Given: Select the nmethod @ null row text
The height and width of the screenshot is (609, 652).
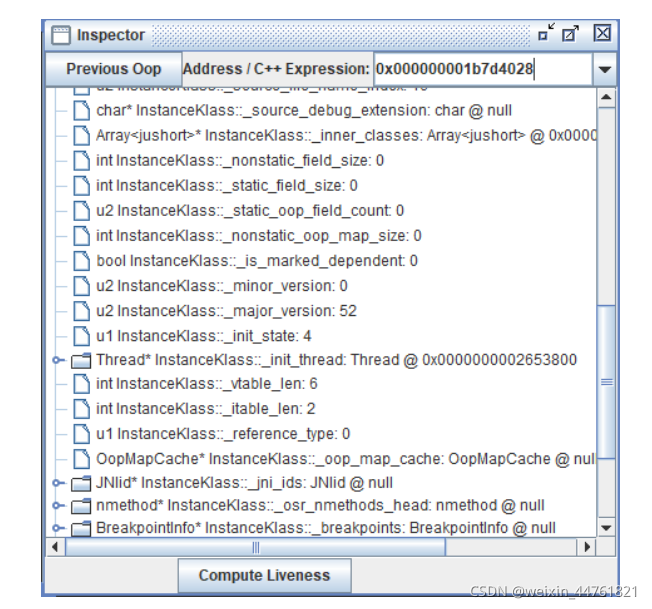Looking at the screenshot, I should 320,505.
